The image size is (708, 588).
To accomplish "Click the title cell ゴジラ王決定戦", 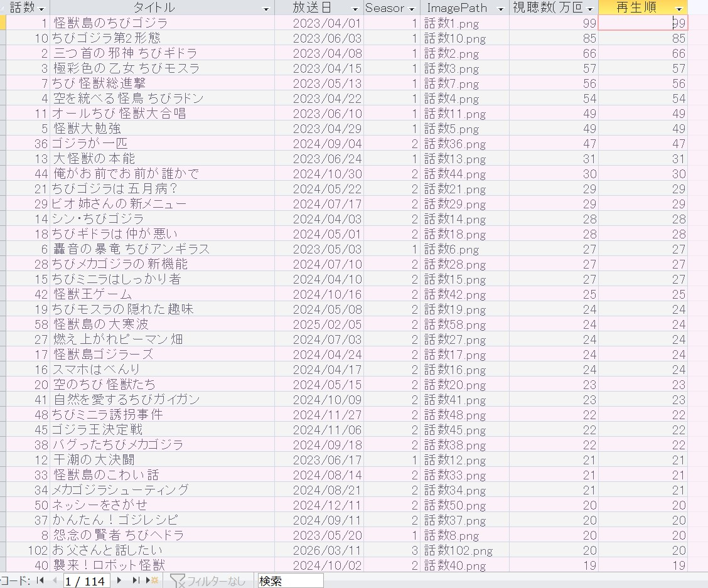I will (x=162, y=429).
